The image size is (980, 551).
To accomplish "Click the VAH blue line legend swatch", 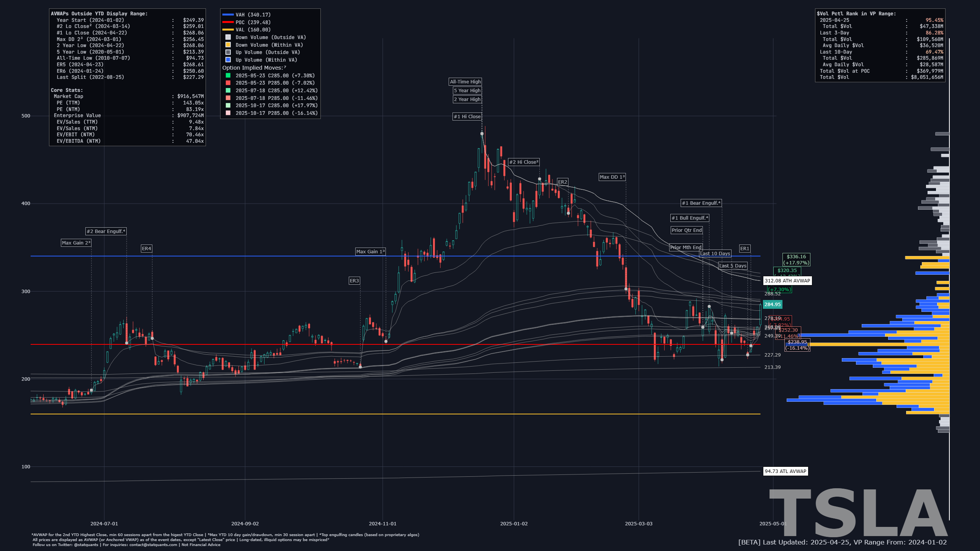I will click(228, 15).
